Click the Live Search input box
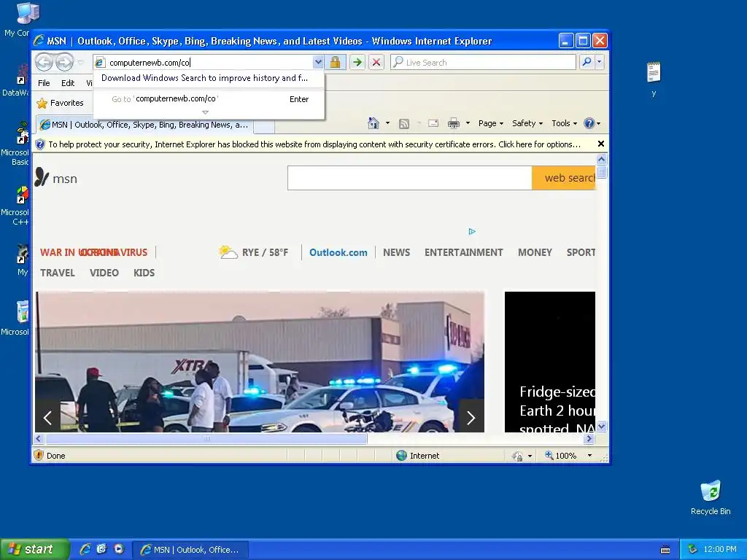 click(483, 63)
